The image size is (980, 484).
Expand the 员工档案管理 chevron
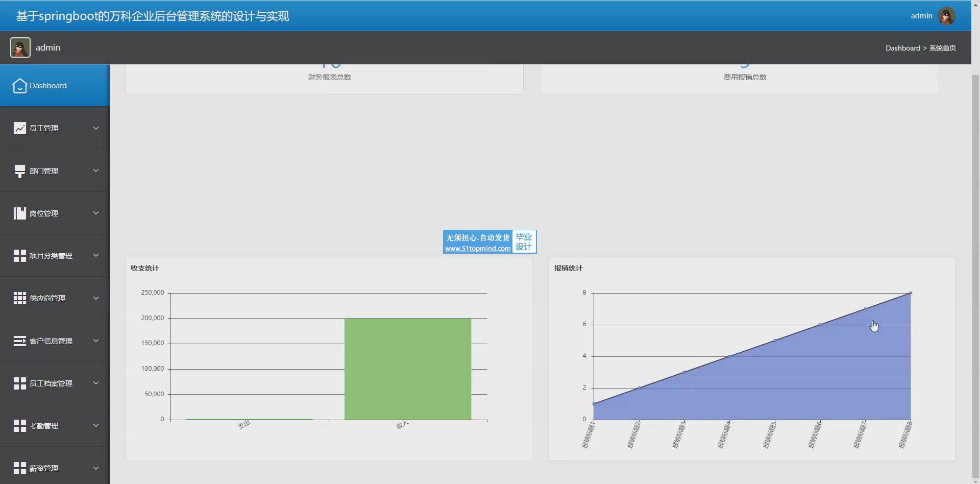coord(95,383)
